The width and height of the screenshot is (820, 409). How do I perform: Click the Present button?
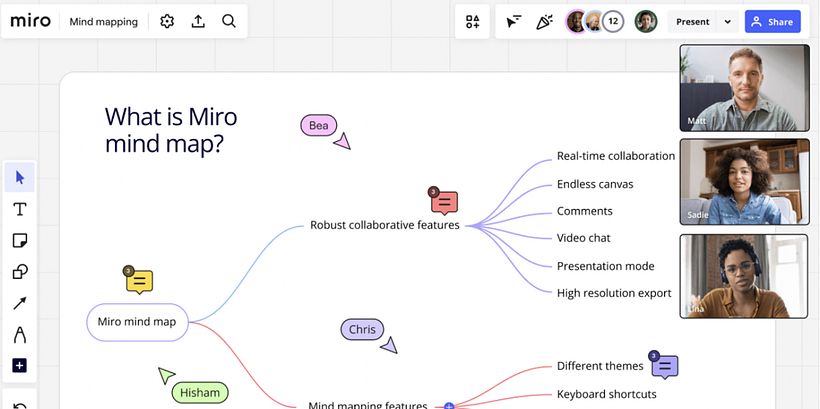(x=692, y=22)
